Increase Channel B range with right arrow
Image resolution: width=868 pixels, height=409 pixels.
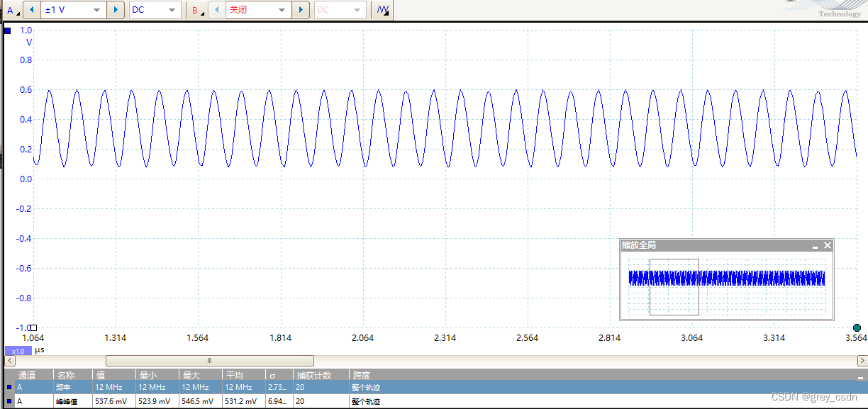(x=301, y=10)
